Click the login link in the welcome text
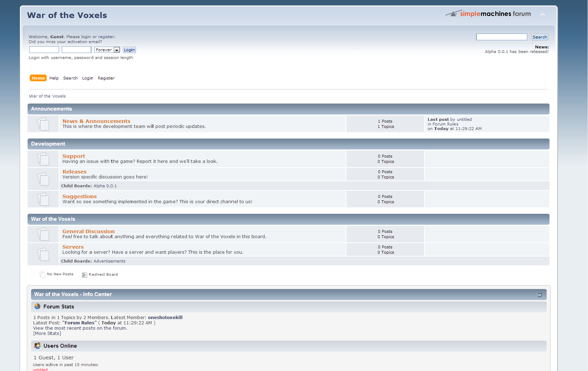 [86, 37]
